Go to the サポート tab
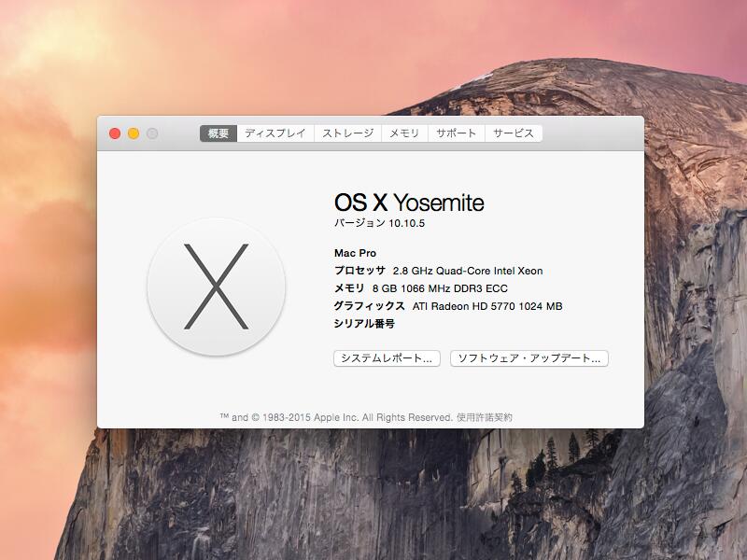This screenshot has height=560, width=747. pos(456,133)
